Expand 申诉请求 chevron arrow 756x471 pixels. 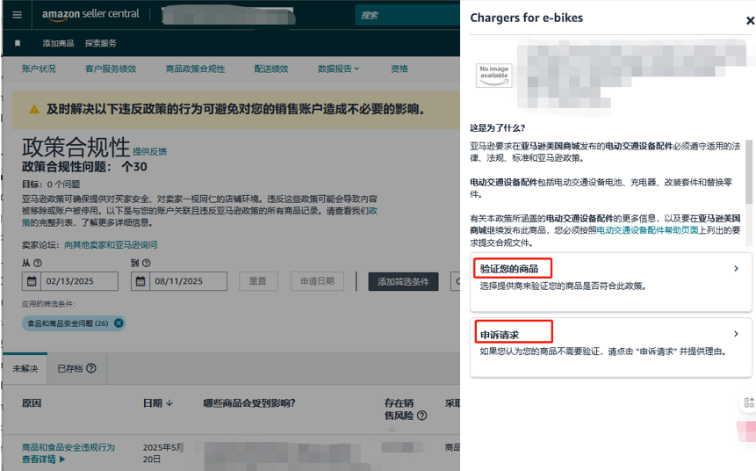tap(736, 334)
